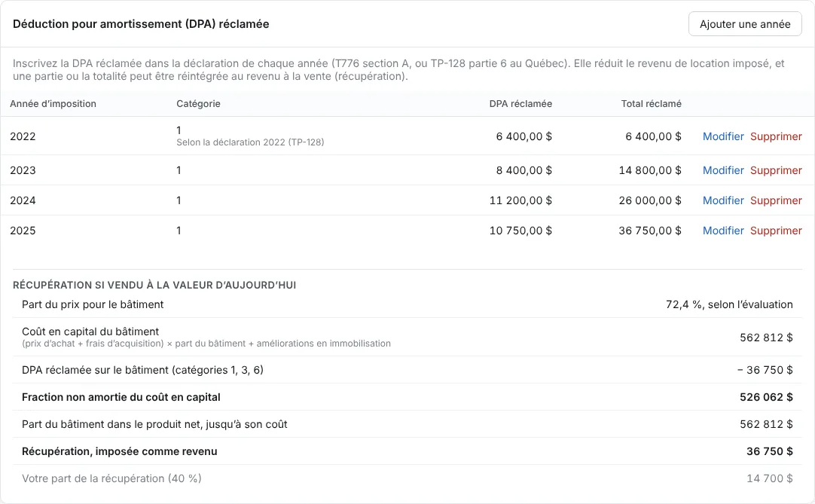Remove the 2023 entry using Supprimer
Viewport: 815px width, 504px height.
(776, 170)
